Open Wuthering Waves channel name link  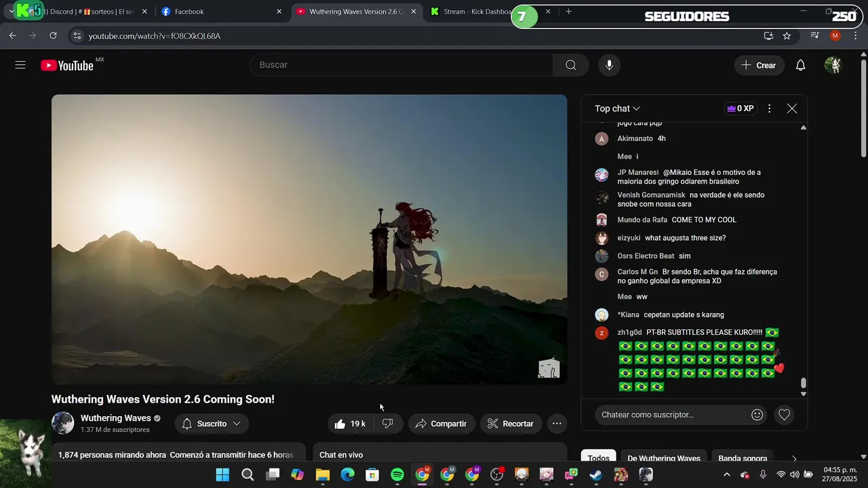[x=115, y=418]
